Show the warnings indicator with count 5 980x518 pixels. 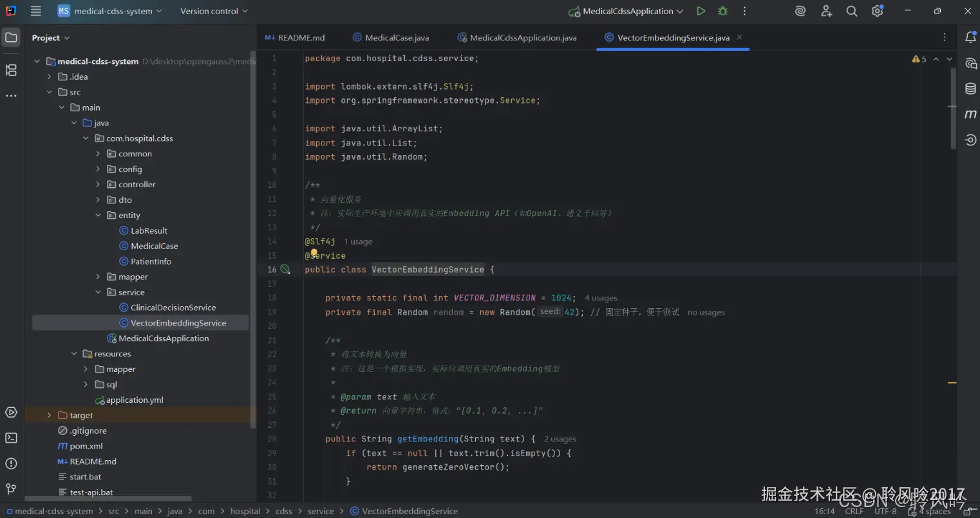point(919,59)
